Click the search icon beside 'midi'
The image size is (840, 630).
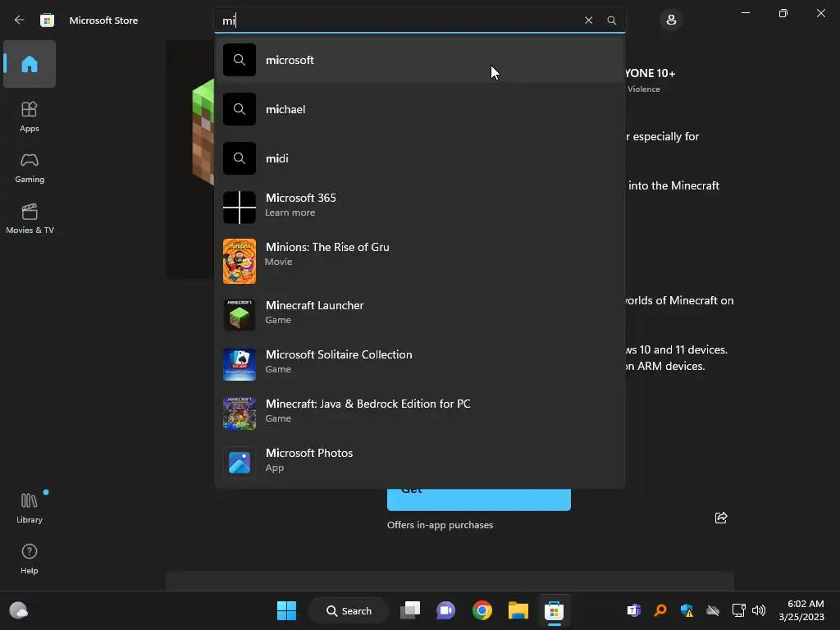(x=239, y=158)
